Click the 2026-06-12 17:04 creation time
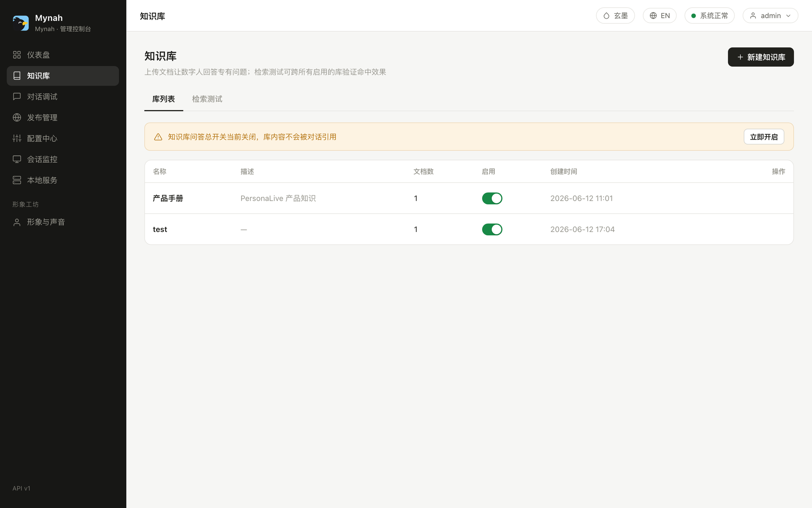 click(x=582, y=229)
